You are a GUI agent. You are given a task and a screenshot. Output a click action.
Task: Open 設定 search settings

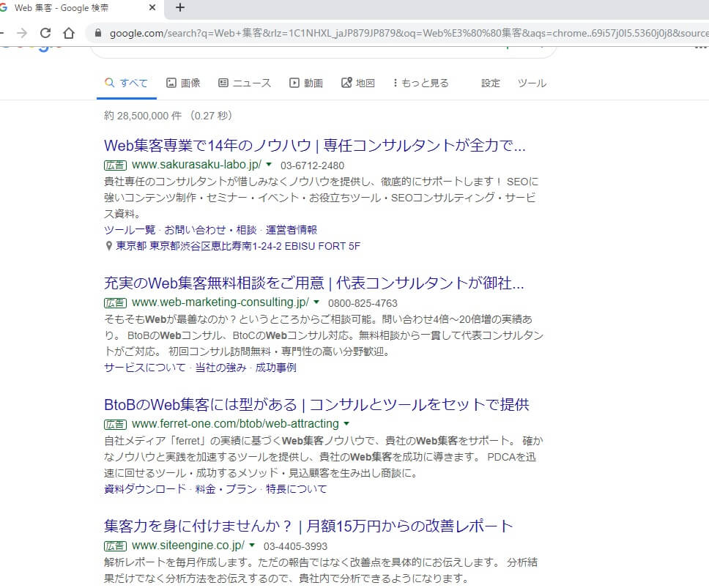[x=491, y=83]
